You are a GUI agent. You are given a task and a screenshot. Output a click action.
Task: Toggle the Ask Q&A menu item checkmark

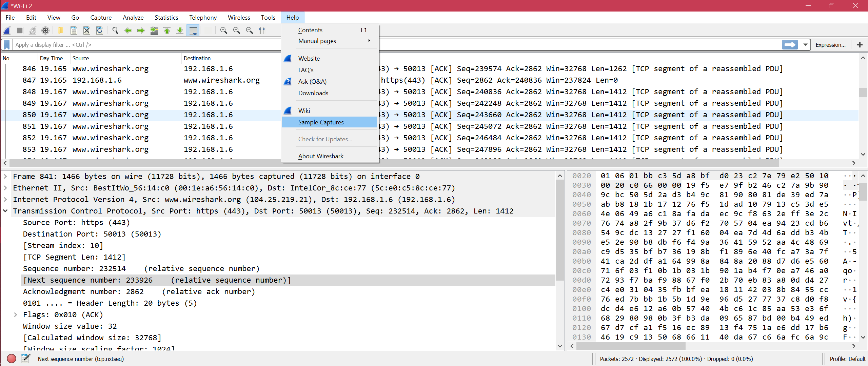point(312,81)
